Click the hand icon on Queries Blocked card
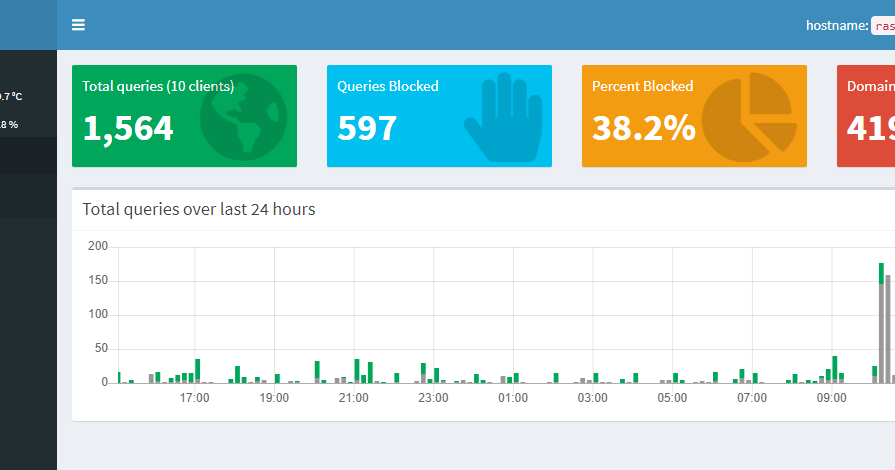This screenshot has height=470, width=895. (x=503, y=118)
